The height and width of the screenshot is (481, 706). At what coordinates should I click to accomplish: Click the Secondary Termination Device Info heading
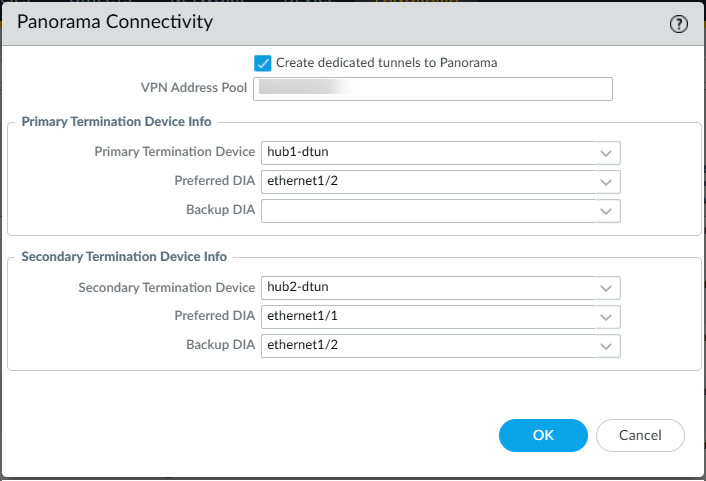tap(124, 257)
